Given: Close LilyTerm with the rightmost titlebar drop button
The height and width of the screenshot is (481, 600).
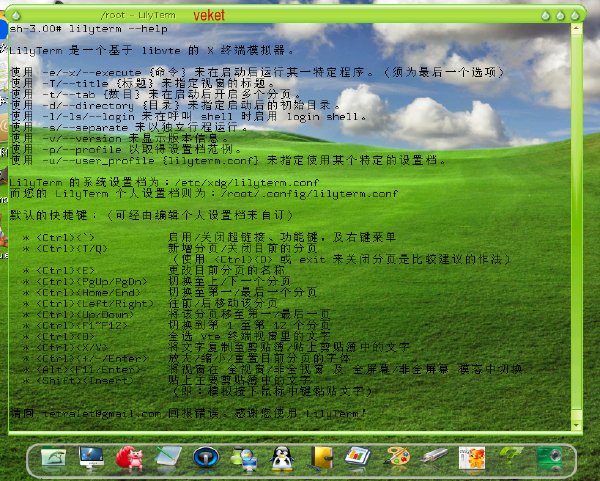Looking at the screenshot, I should [575, 16].
